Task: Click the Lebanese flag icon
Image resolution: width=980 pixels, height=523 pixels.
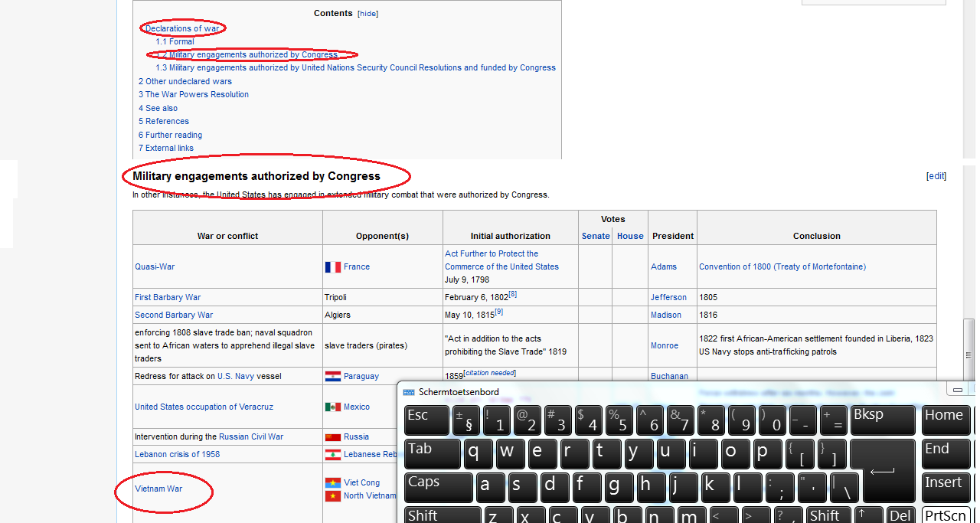Action: [x=332, y=455]
